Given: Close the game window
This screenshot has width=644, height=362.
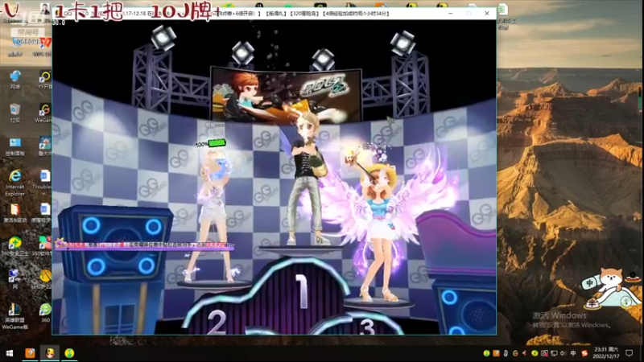Looking at the screenshot, I should tap(487, 13).
